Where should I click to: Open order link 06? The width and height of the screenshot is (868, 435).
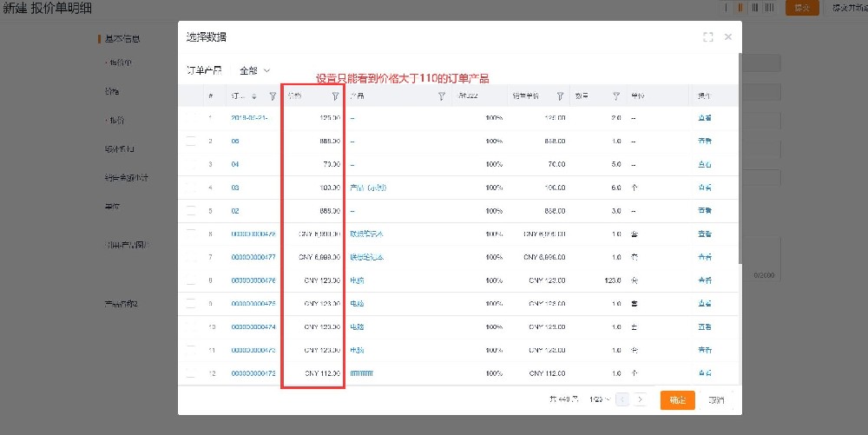[235, 142]
